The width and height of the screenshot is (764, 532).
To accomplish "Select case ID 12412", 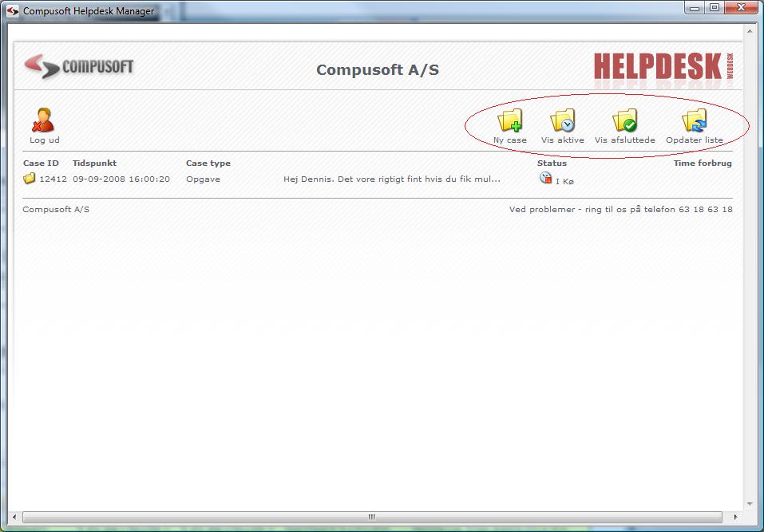I will point(53,179).
